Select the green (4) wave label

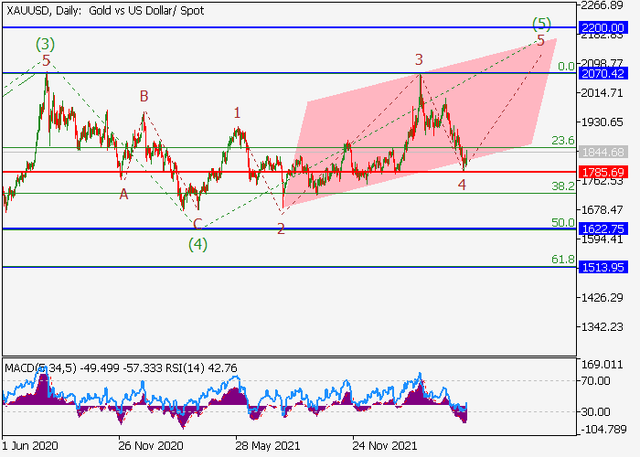click(198, 244)
